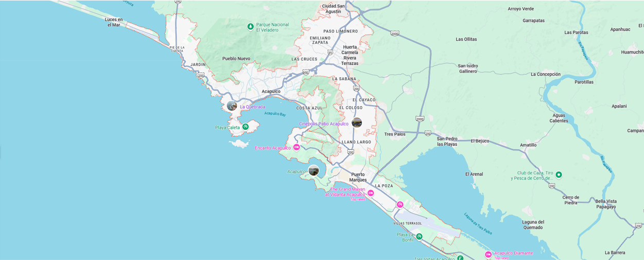
Task: Click unlabeled pink marker near Villas Terrasol
Action: pos(400,204)
